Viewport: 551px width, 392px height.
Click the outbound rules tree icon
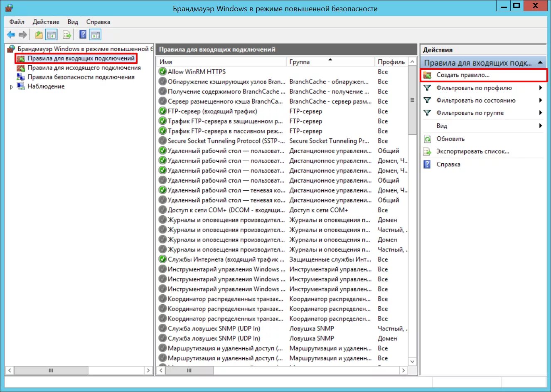click(20, 68)
